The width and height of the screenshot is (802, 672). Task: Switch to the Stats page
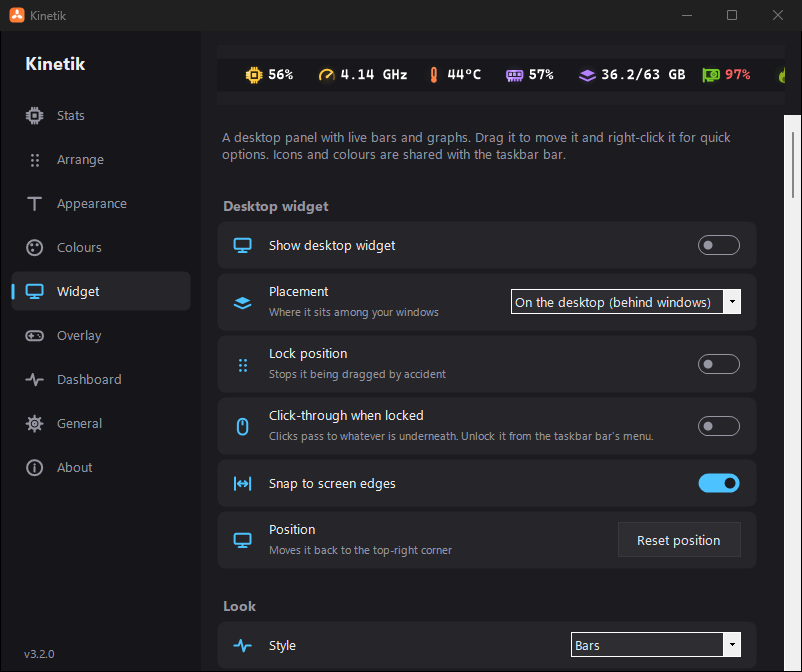101,116
